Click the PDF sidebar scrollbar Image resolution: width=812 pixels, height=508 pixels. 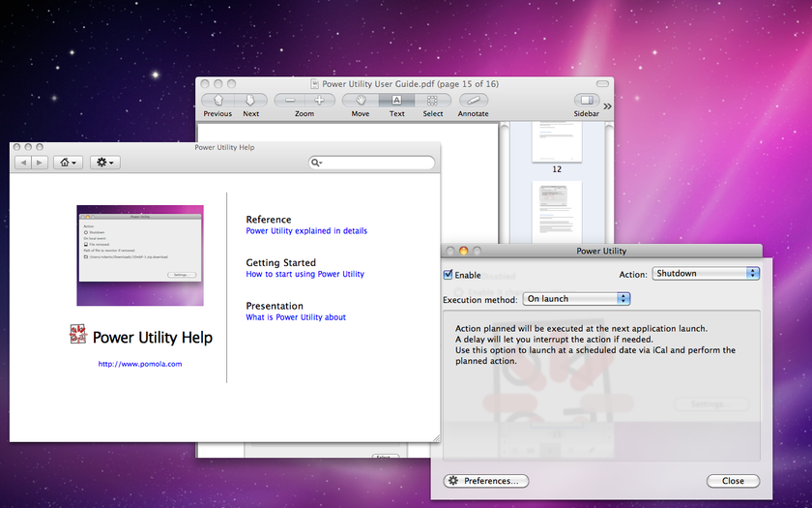coord(609,183)
